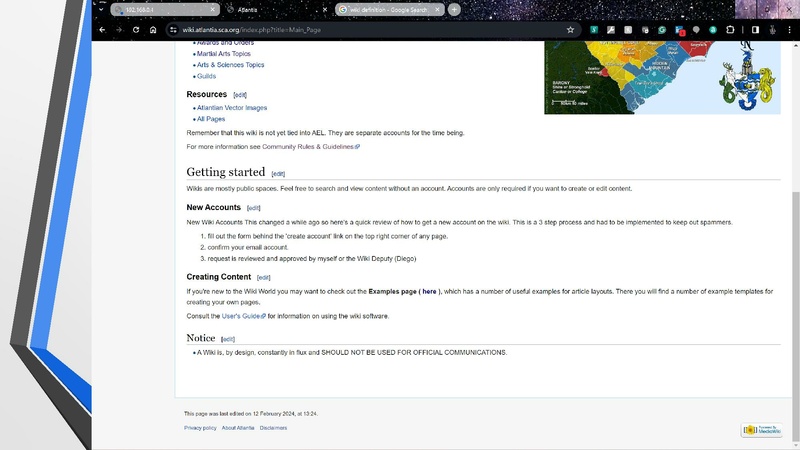Go back to the previous page
Screen dimensions: 800x450
pyautogui.click(x=102, y=30)
